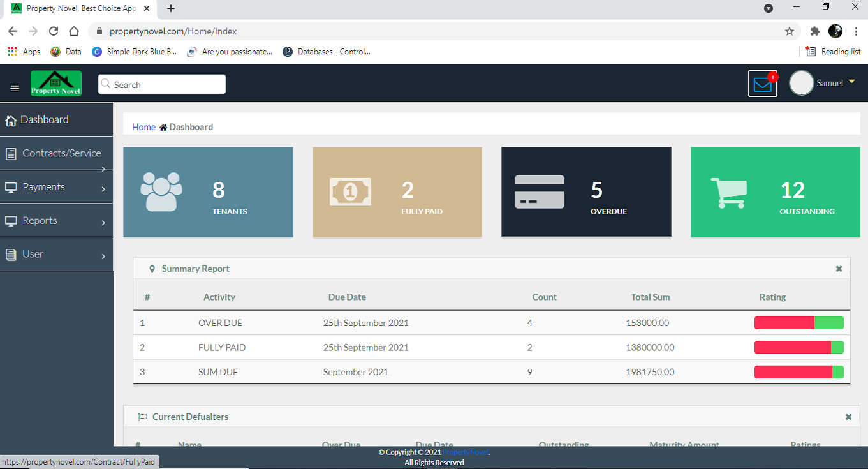Click the fully paid money icon
Screen dimensions: 868x469
click(350, 191)
